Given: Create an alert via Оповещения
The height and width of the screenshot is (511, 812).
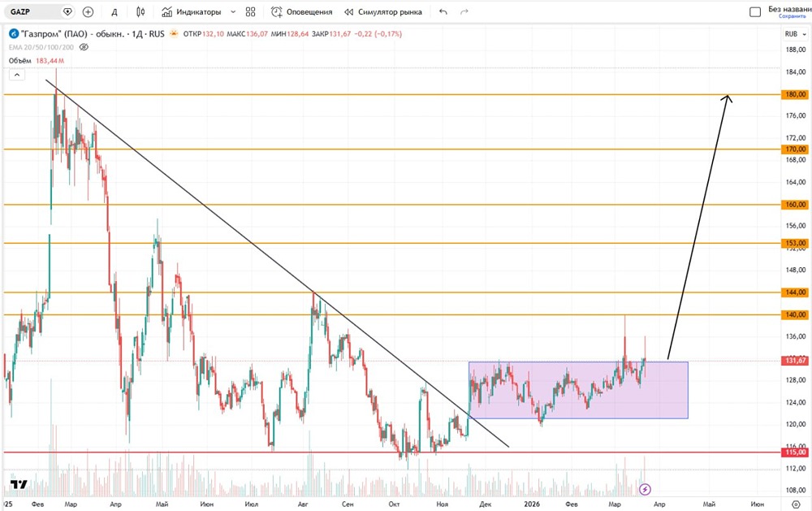Looking at the screenshot, I should 301,11.
